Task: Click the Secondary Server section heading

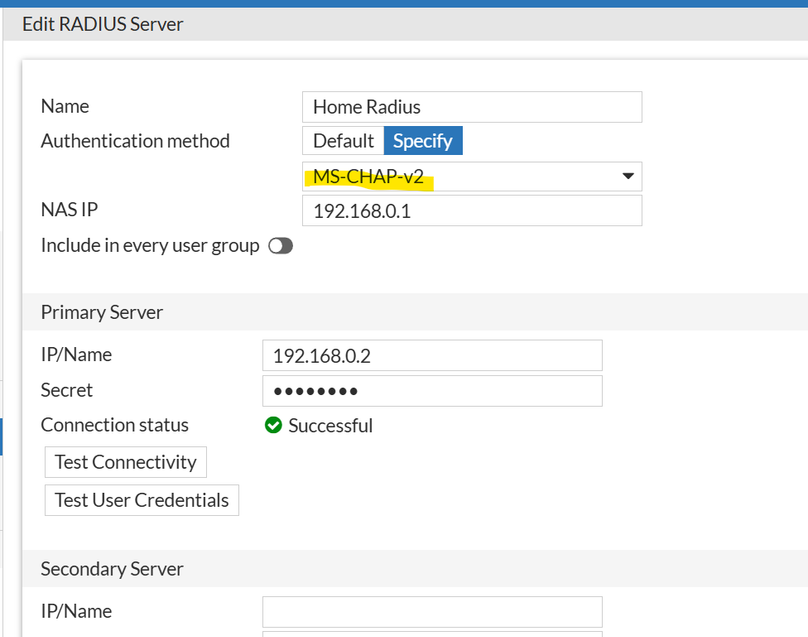Action: pos(112,569)
